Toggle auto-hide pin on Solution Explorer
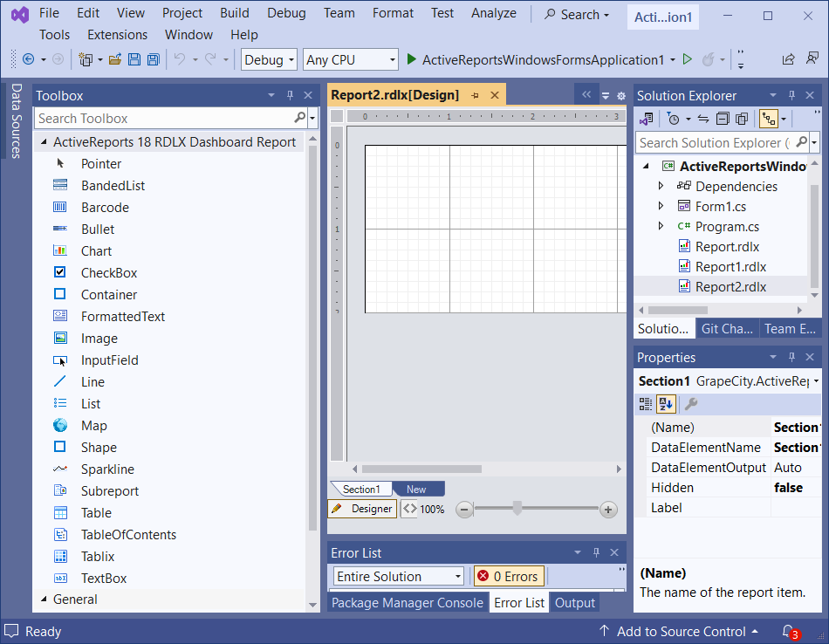 tap(791, 95)
